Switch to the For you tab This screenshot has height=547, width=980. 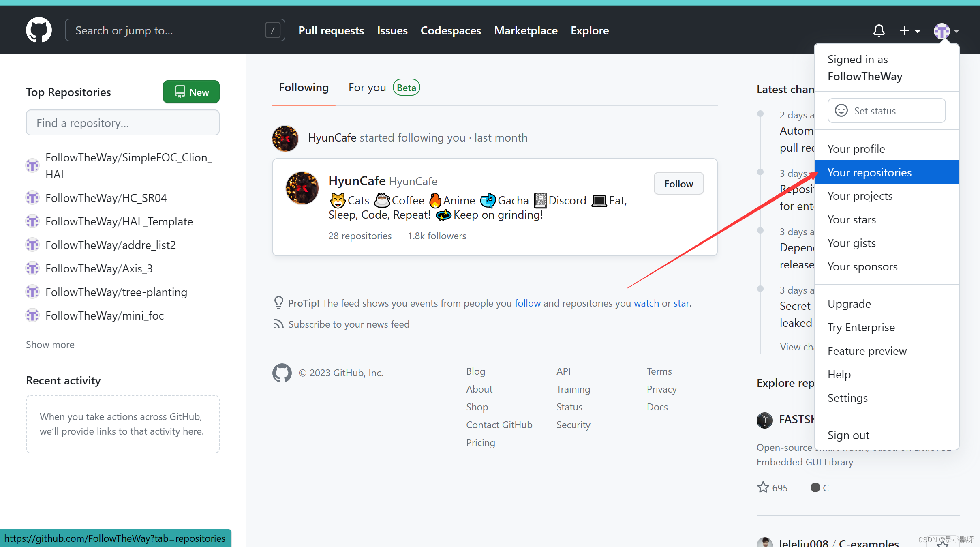pos(367,88)
